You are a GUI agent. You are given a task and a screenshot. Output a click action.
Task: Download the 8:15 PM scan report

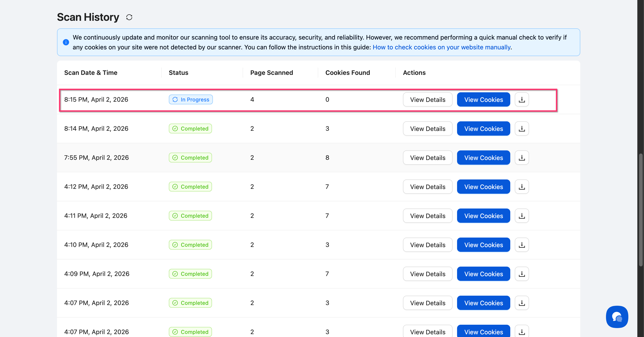(521, 99)
